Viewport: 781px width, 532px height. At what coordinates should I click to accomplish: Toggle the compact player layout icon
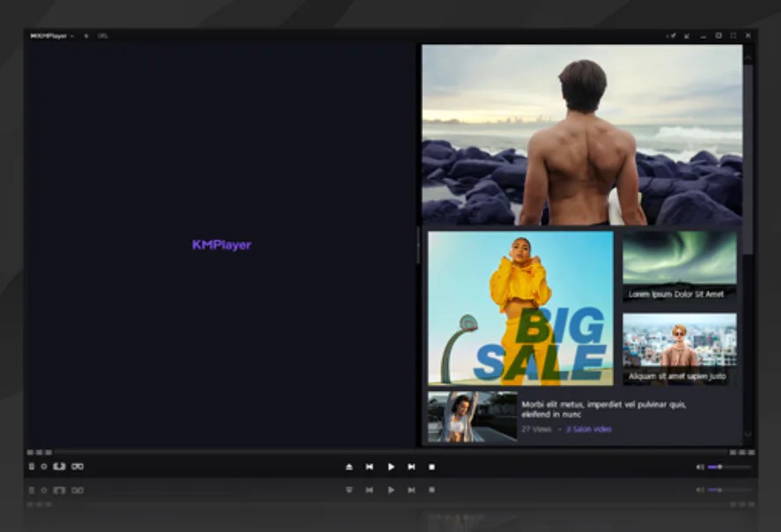tap(687, 35)
